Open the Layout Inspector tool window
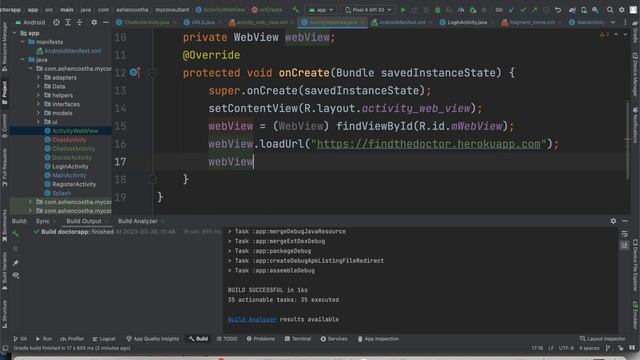The width and height of the screenshot is (640, 360). pyautogui.click(x=602, y=339)
